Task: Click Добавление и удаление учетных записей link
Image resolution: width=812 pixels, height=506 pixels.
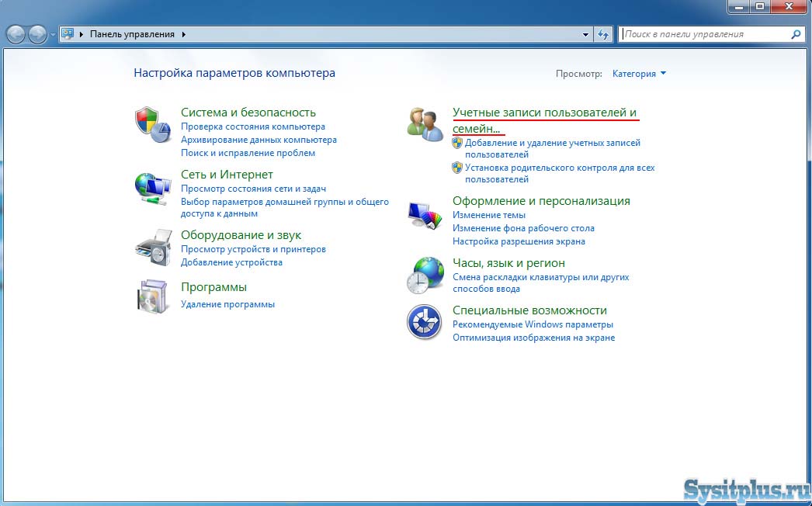Action: (x=553, y=148)
